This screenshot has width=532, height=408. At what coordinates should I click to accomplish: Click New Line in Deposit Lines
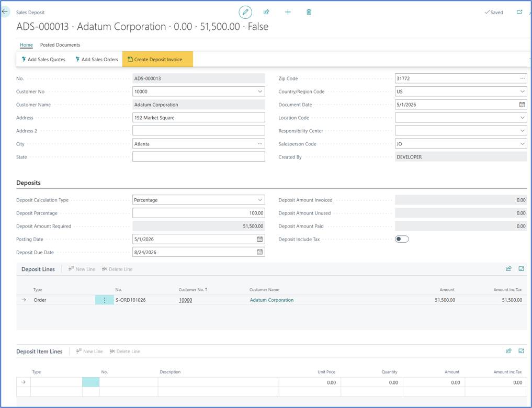(x=82, y=269)
